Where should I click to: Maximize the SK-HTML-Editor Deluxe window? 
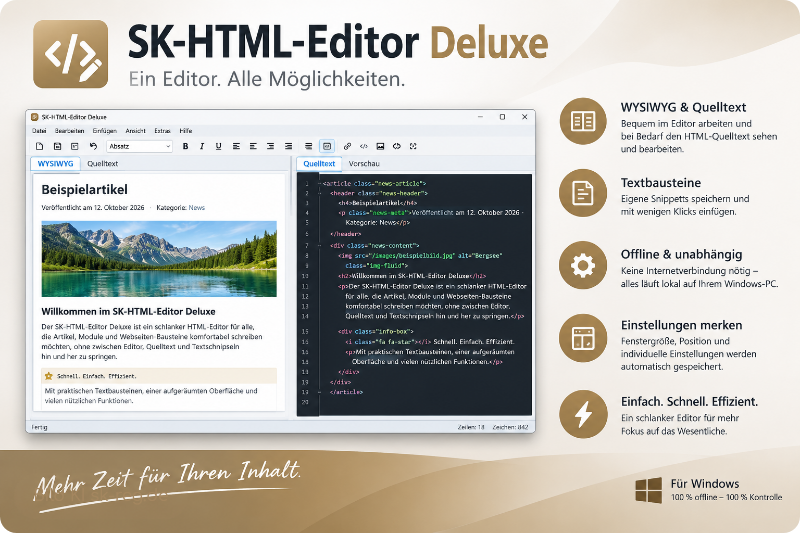502,117
